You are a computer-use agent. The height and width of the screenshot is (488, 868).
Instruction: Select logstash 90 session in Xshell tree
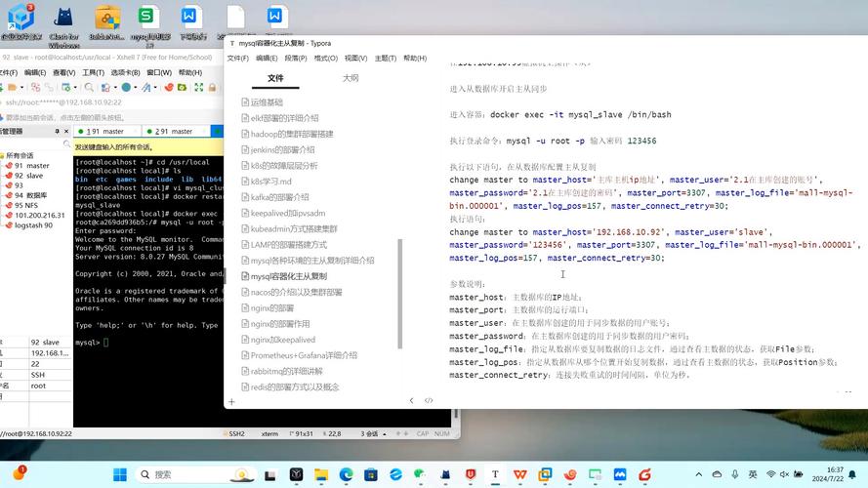(x=33, y=225)
